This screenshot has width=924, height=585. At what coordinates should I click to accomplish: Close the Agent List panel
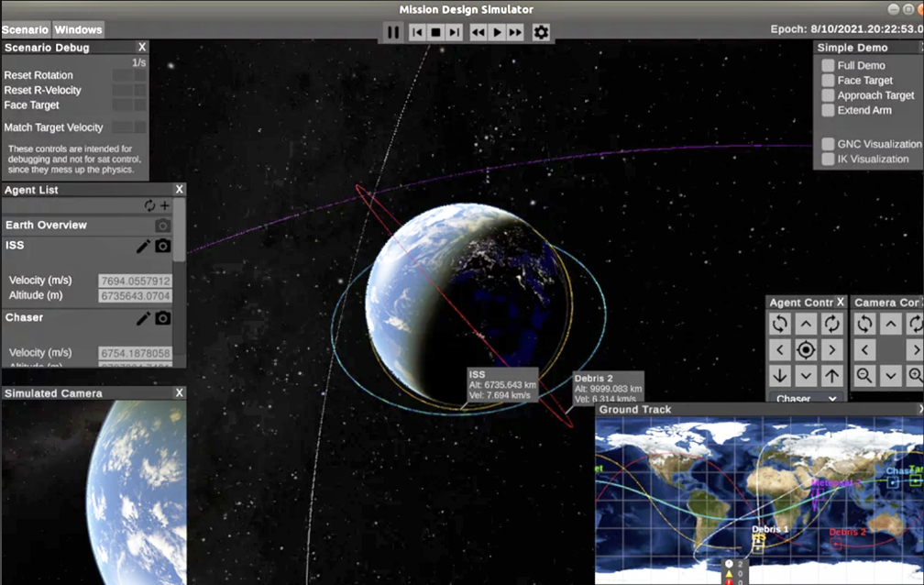[179, 189]
